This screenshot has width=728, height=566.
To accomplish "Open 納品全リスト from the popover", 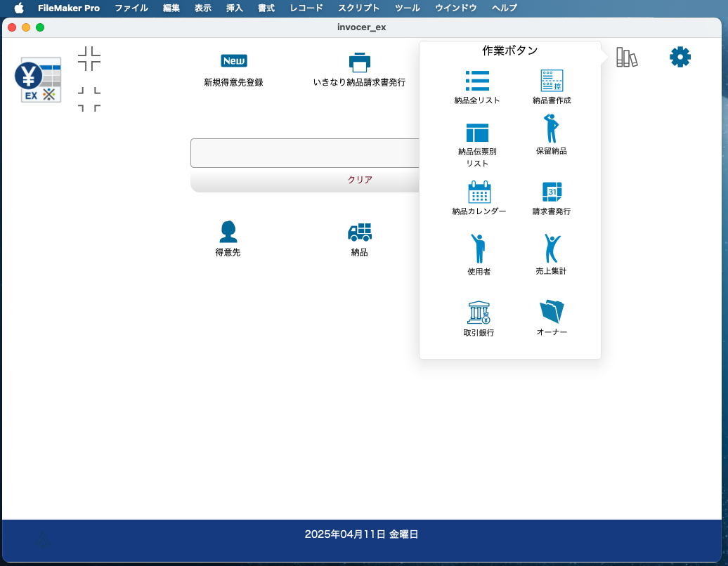I will click(477, 81).
